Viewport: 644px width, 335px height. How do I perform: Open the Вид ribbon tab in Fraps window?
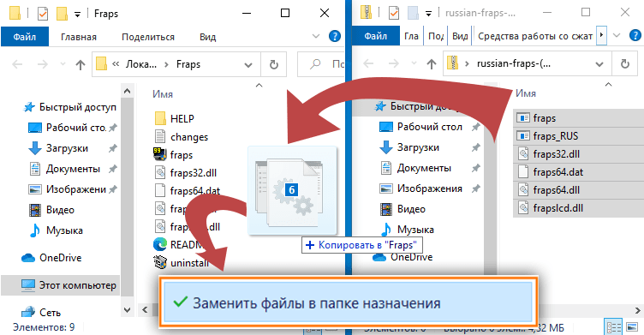tap(207, 37)
